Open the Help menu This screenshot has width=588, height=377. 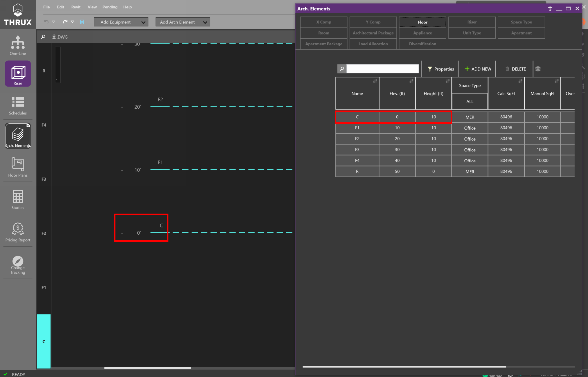127,7
